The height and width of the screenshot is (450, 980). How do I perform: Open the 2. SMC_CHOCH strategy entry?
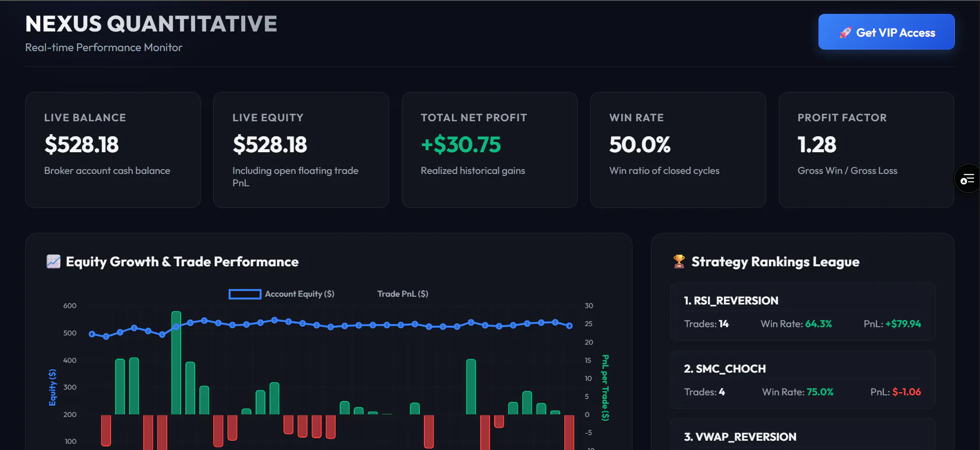802,380
